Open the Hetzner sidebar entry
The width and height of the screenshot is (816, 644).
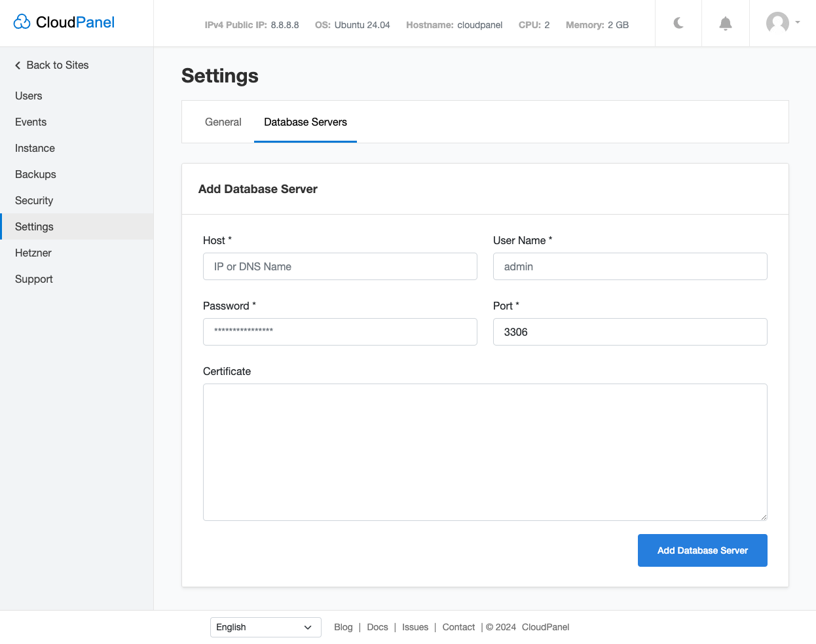pos(33,253)
